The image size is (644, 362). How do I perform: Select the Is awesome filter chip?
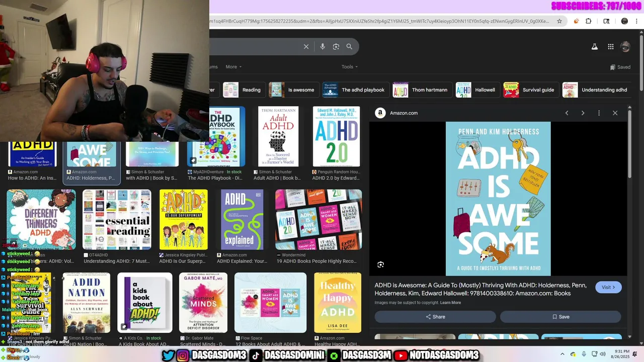[x=294, y=90]
